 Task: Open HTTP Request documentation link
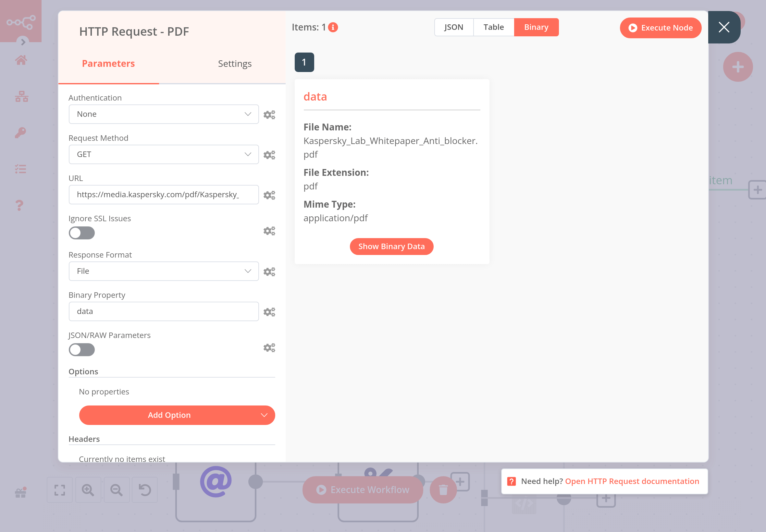point(632,481)
